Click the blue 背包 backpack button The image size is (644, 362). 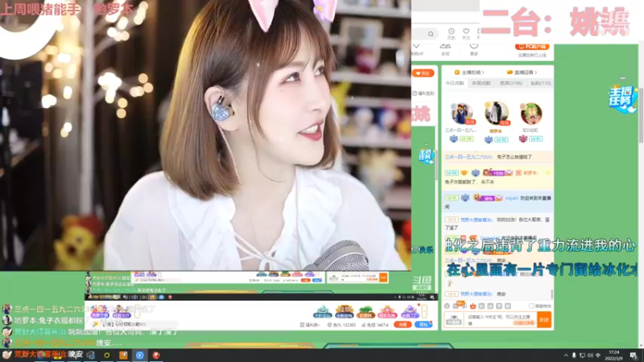[x=423, y=325]
